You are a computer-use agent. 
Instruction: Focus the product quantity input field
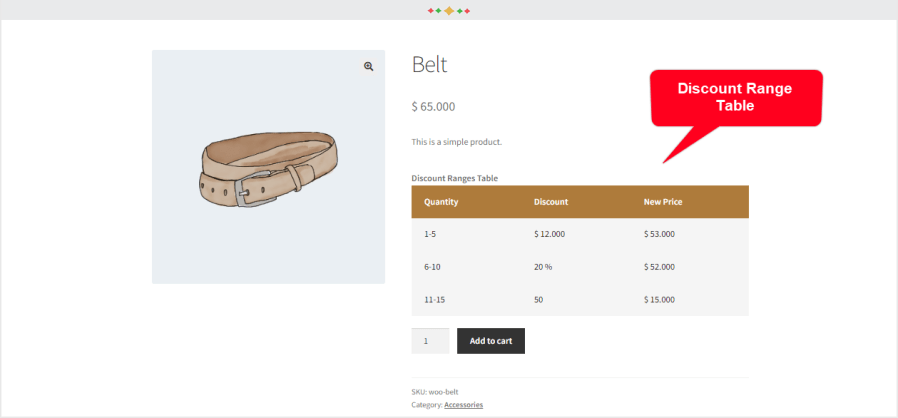(430, 341)
